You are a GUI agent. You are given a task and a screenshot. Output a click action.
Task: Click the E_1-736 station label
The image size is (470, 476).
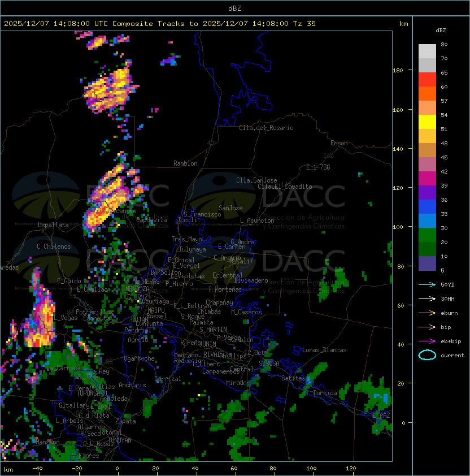[318, 167]
